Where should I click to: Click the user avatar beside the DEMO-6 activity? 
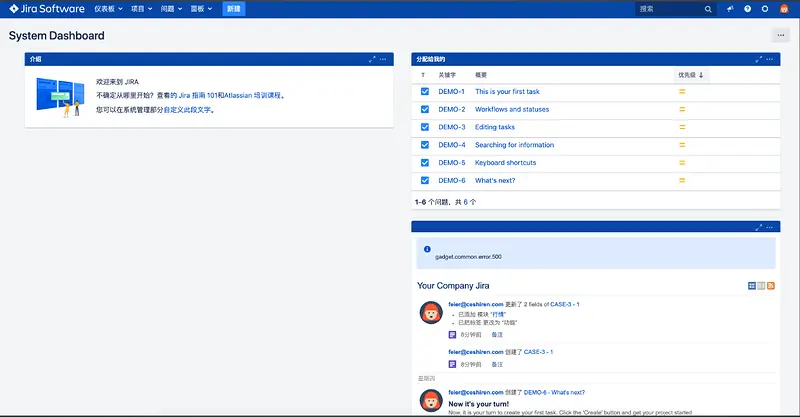(431, 401)
